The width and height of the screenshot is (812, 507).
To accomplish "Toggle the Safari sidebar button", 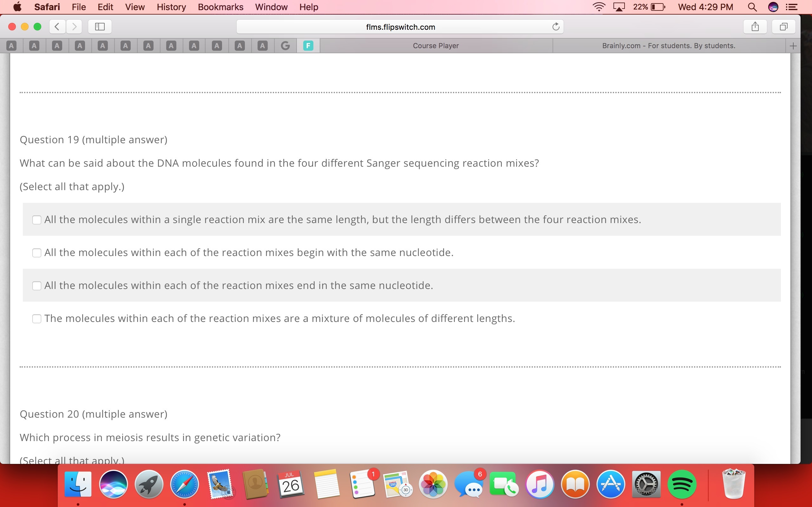I will click(100, 27).
